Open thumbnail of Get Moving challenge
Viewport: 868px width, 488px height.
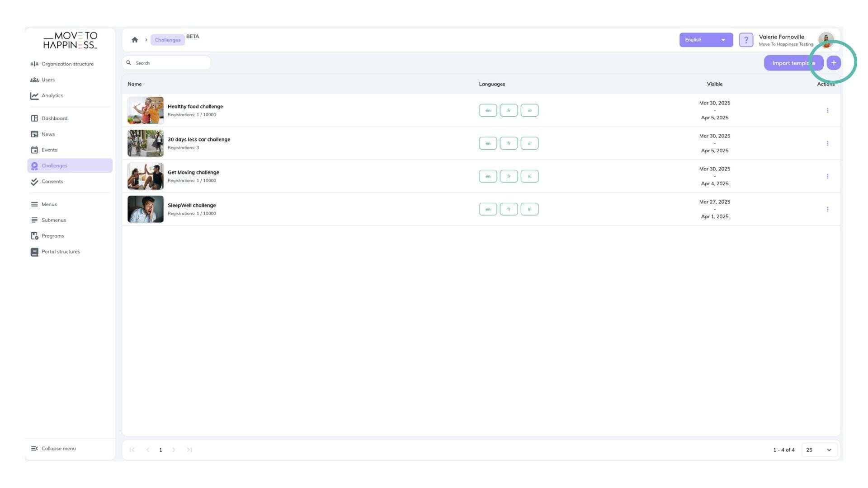click(x=146, y=176)
